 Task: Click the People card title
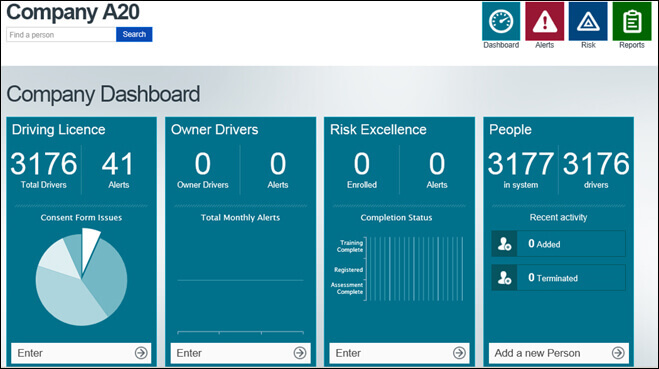[x=510, y=129]
